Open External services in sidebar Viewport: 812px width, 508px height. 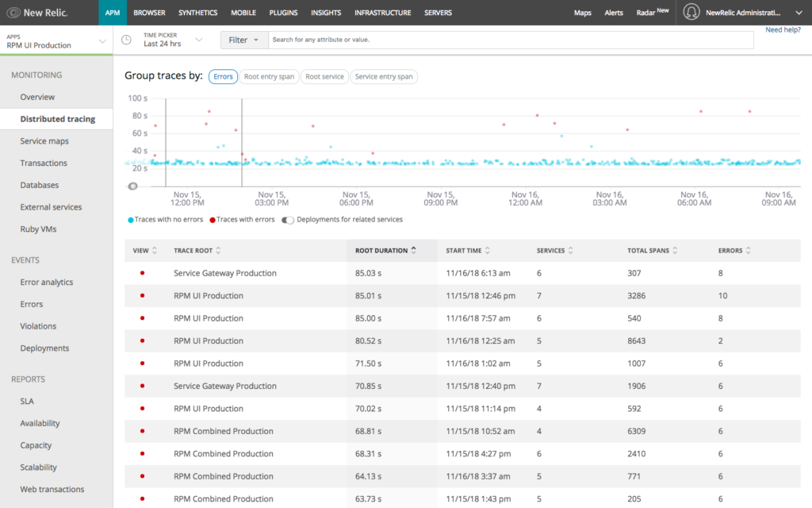click(51, 207)
